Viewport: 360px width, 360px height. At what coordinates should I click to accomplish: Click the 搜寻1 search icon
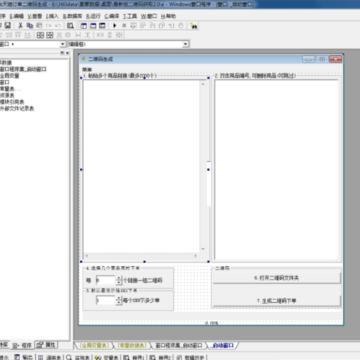[126, 357]
